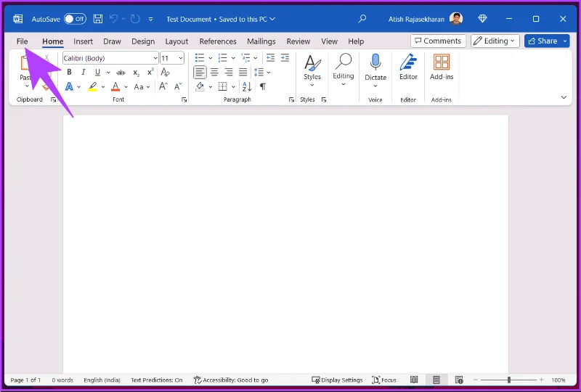Toggle Align Left paragraph button
Screen dimensions: 581x392
[200, 73]
